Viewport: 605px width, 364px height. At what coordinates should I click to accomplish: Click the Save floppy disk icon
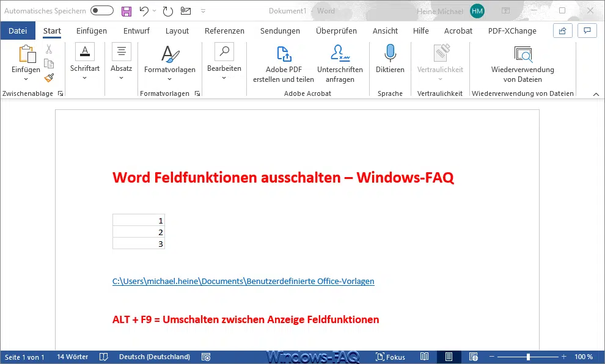(x=127, y=11)
